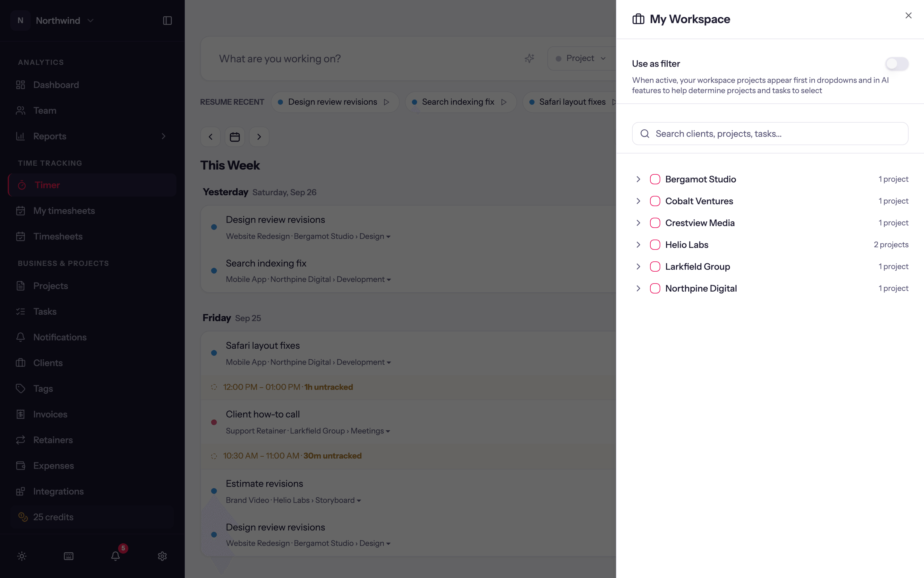Enable the Use as filter switch
Viewport: 924px width, 578px height.
897,64
